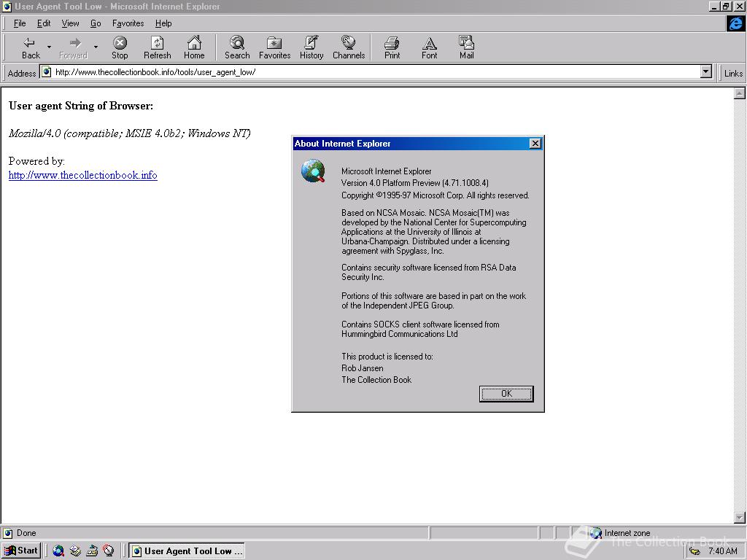Follow the thecollectionbook.info hyperlink
This screenshot has height=560, width=747.
pos(83,175)
